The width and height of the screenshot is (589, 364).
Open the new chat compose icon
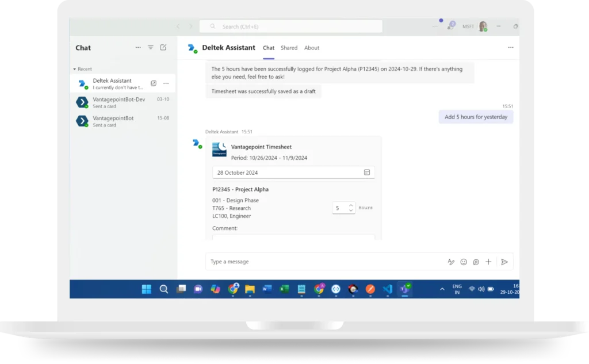163,48
